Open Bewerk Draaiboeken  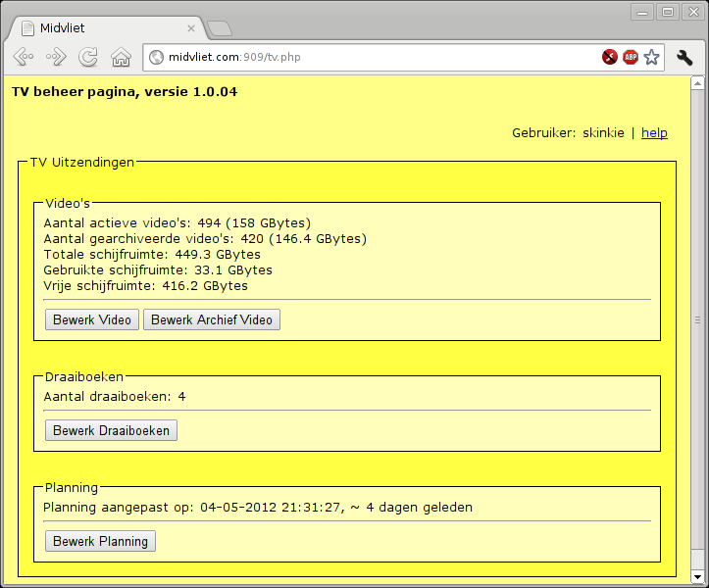pyautogui.click(x=111, y=430)
